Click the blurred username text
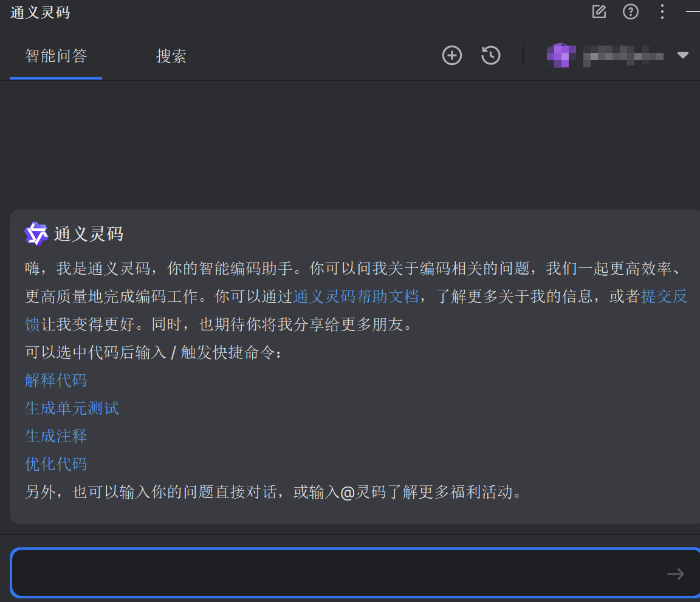The width and height of the screenshot is (700, 602). point(623,56)
